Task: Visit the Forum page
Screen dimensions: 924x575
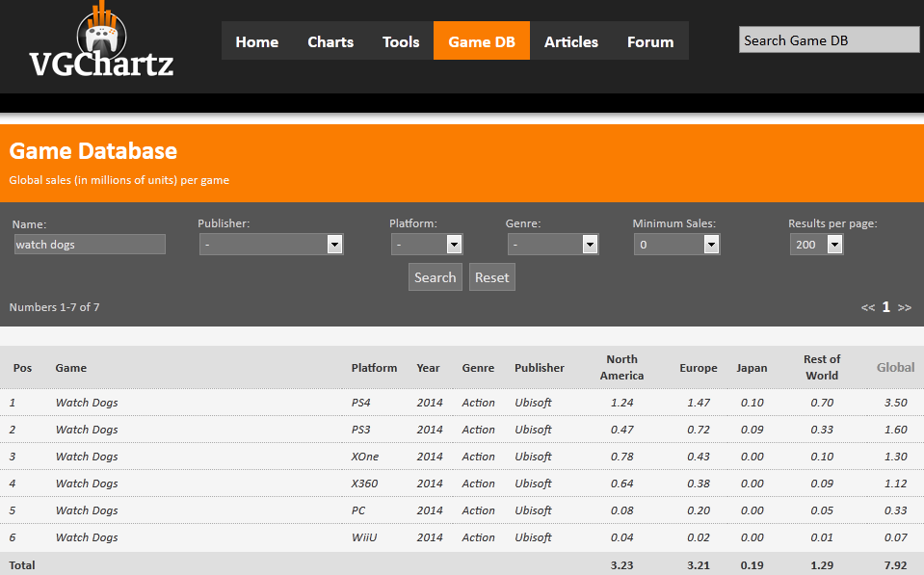Action: [x=650, y=41]
